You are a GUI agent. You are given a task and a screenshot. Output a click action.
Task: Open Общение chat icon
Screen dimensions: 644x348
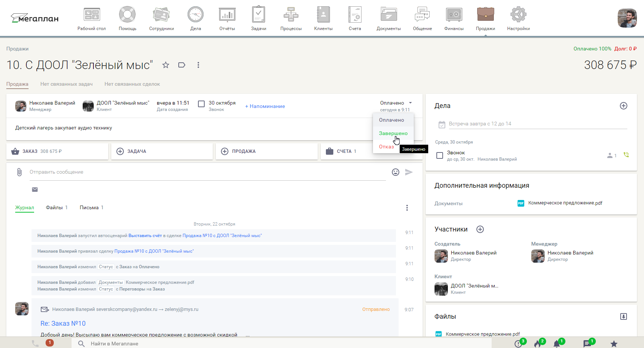[x=422, y=15]
